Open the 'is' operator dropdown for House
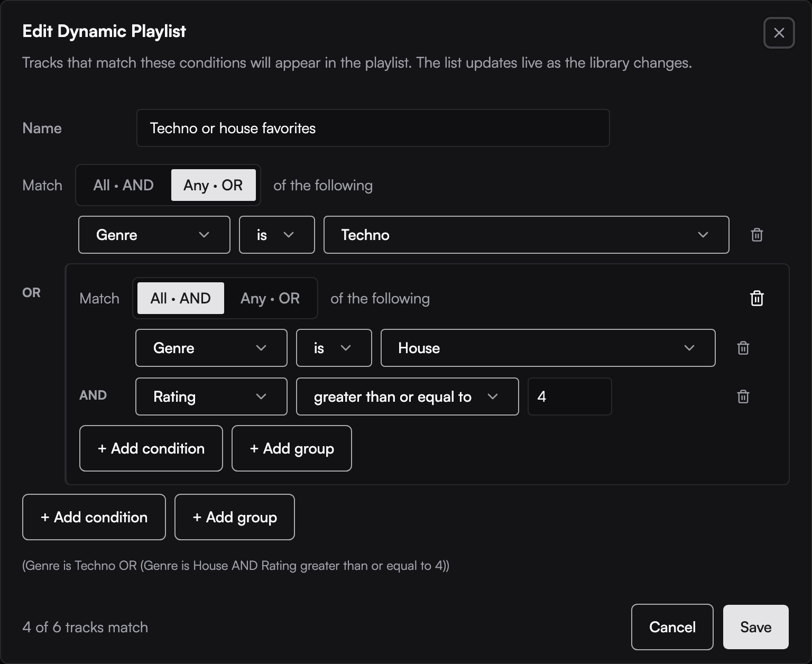The image size is (812, 664). (334, 348)
